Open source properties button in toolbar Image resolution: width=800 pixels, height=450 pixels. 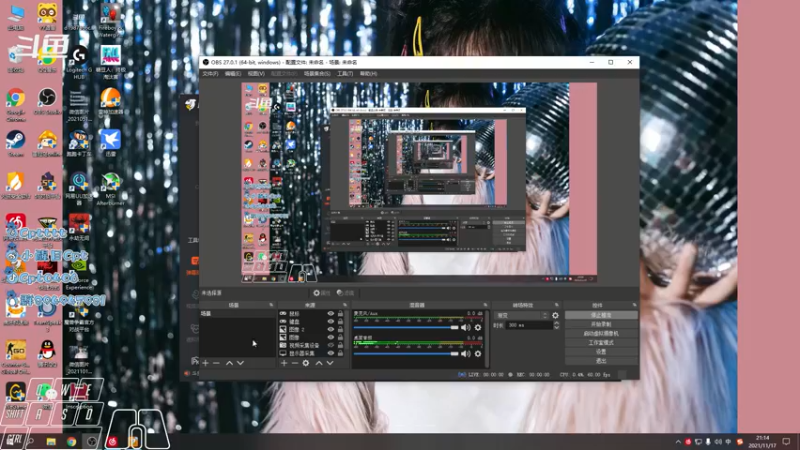[x=322, y=293]
